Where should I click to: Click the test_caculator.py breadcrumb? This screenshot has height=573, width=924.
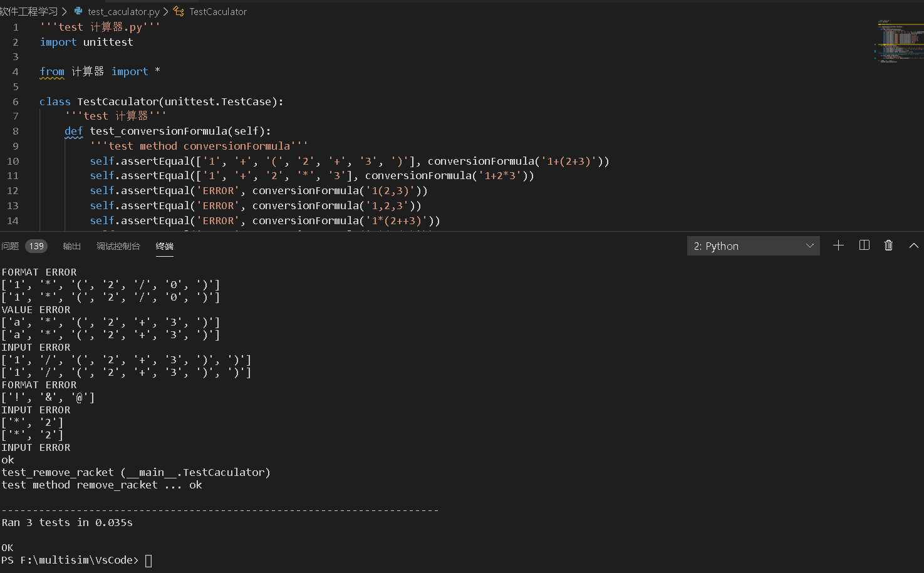point(123,11)
